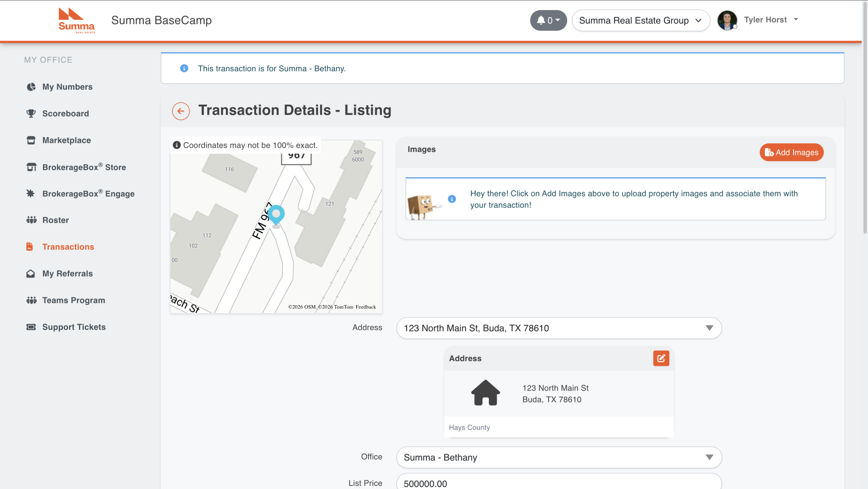Image resolution: width=868 pixels, height=489 pixels.
Task: Click the BrokerageBox Store shop icon
Action: tap(31, 167)
